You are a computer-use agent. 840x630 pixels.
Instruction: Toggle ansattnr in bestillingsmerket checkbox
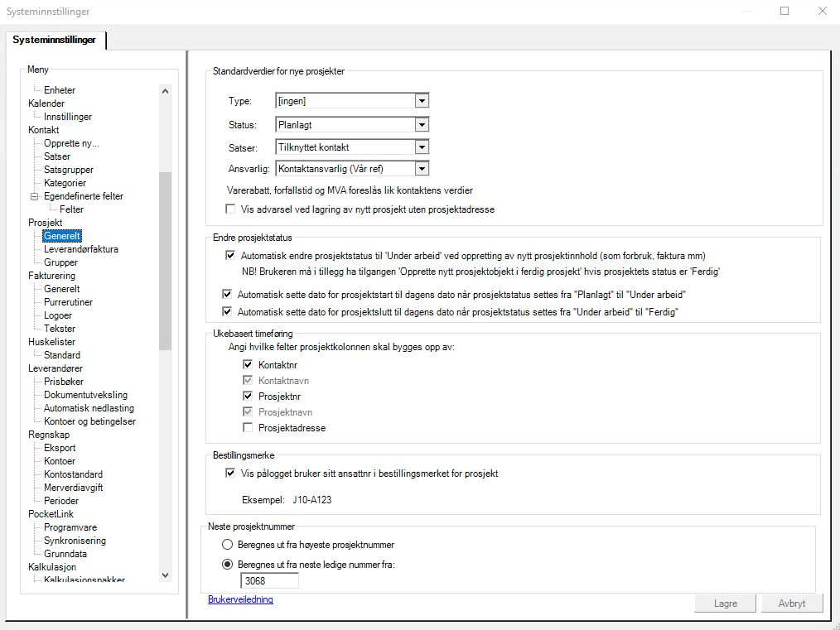tap(230, 474)
